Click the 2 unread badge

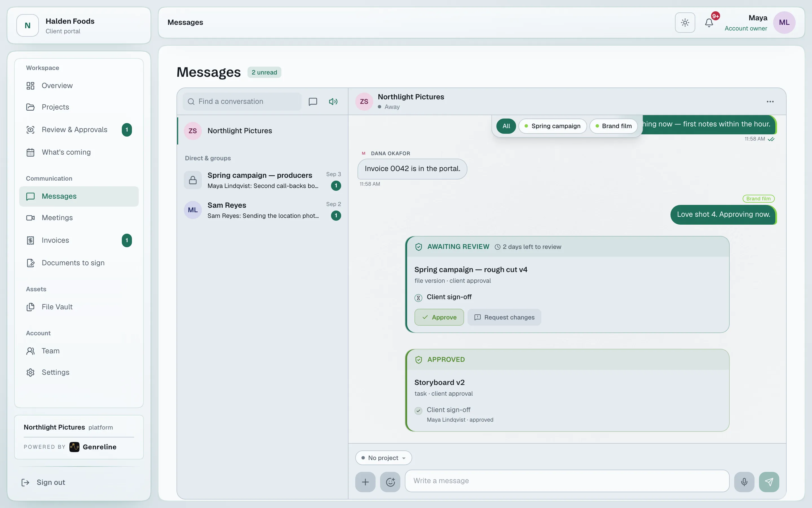[x=264, y=72]
